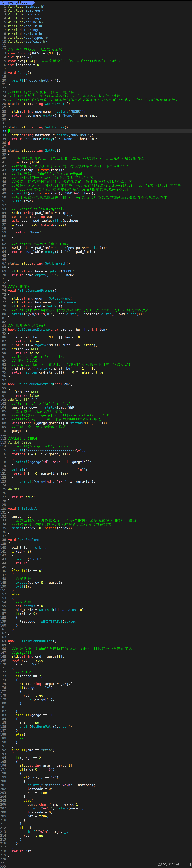Click the 'return "None";' statement on line 59
Image resolution: width=192 pixels, height=868 pixels.
click(x=29, y=232)
